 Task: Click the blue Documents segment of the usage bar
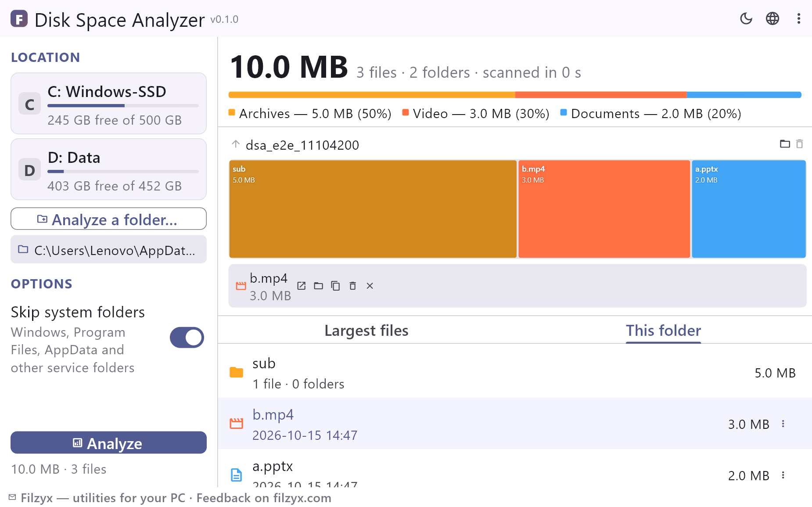pyautogui.click(x=744, y=95)
